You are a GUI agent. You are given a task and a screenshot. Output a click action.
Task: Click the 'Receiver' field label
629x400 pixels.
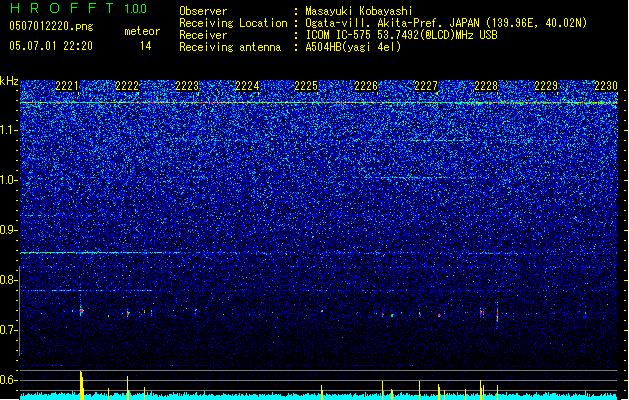[x=203, y=35]
